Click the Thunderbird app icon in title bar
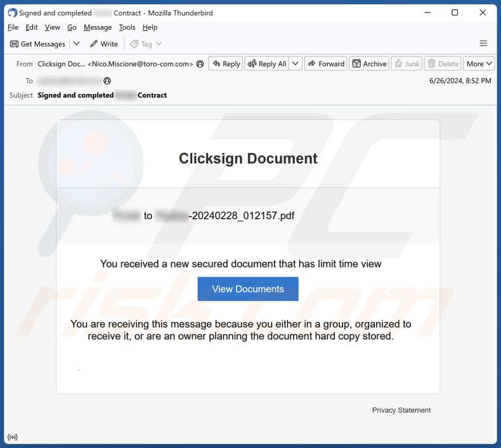This screenshot has width=501, height=448. click(13, 13)
